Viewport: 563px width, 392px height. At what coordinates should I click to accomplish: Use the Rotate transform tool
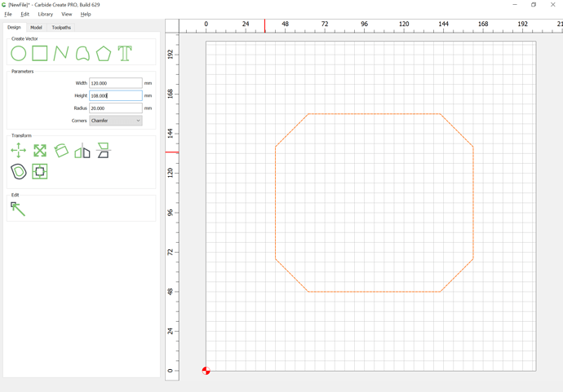[61, 150]
